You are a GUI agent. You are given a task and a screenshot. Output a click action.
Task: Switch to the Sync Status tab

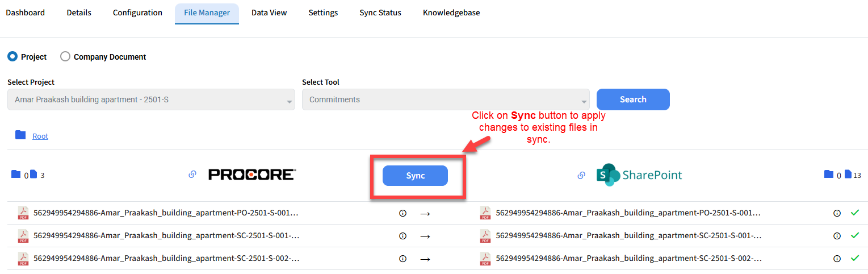[380, 13]
